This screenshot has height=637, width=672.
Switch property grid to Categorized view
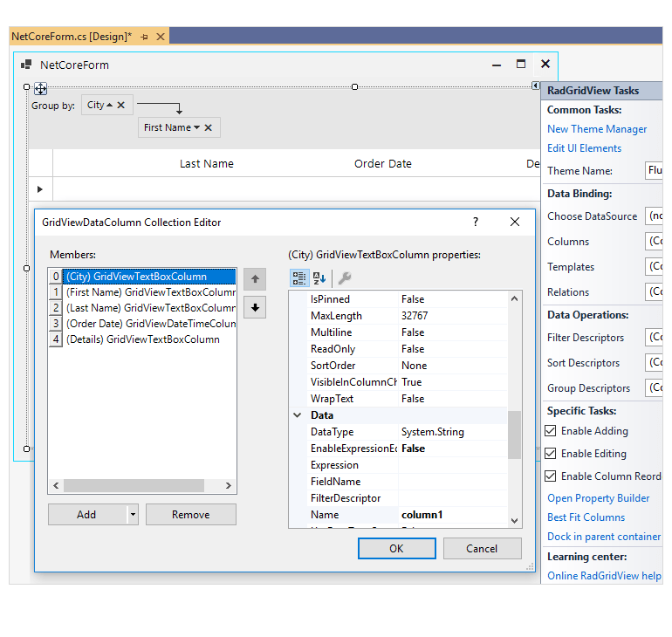coord(299,278)
